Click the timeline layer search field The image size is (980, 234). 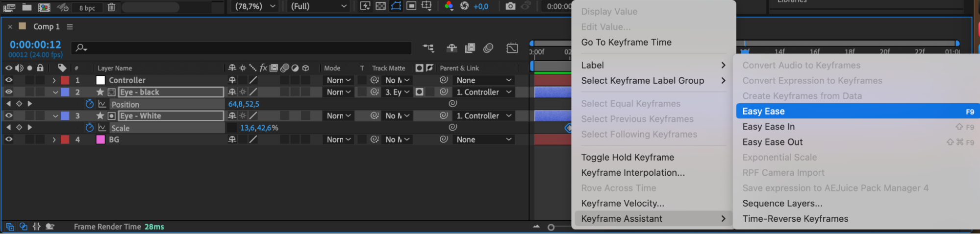click(245, 48)
